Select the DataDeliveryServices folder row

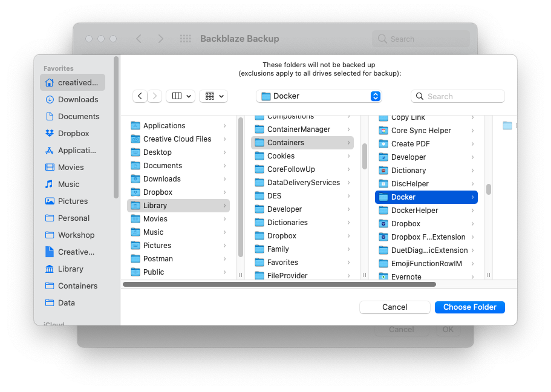tap(302, 183)
